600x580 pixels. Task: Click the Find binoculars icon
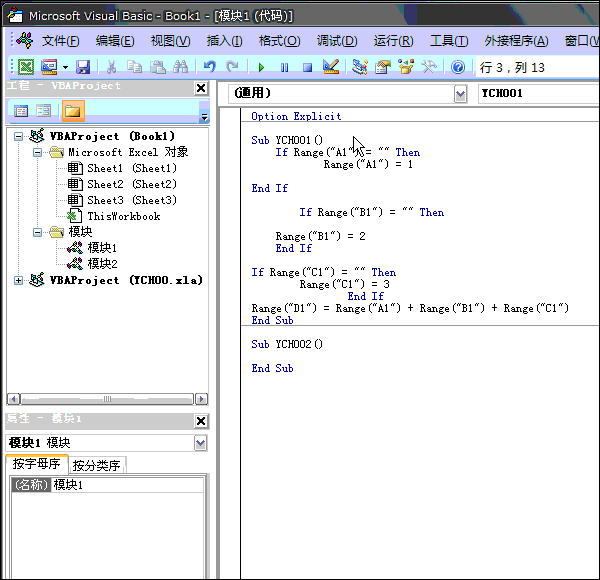(180, 67)
